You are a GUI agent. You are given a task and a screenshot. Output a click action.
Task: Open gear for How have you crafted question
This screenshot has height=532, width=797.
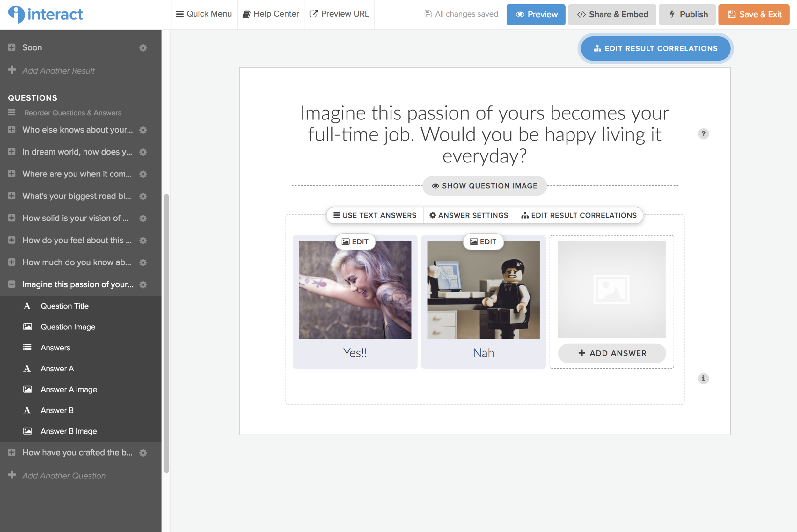pos(143,453)
